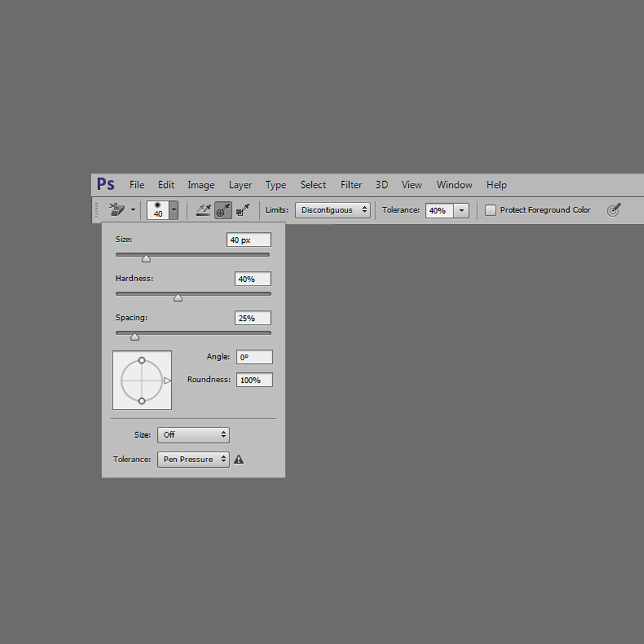Screen dimensions: 644x644
Task: Click the Spacing slider handle
Action: click(134, 336)
